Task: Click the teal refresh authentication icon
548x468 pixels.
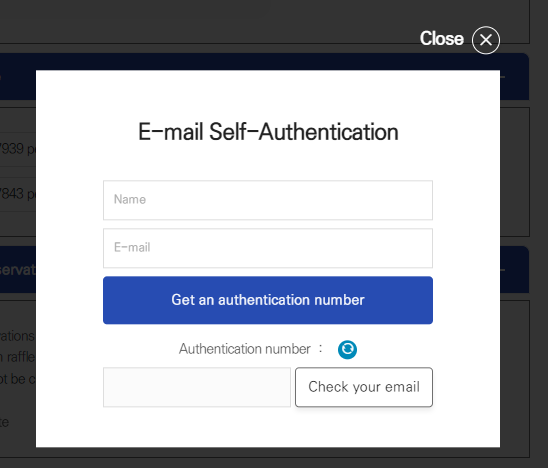Action: [x=347, y=349]
